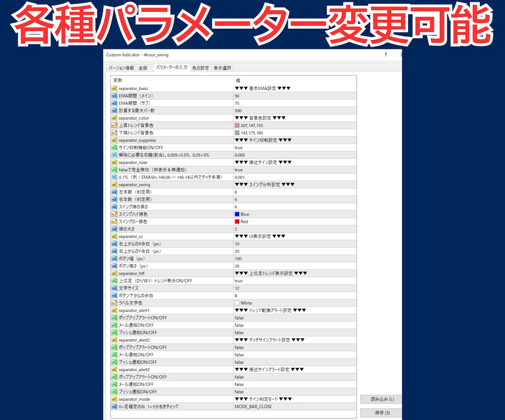The image size is (505, 420).
Task: Click the string icon for separator_color
Action: click(x=114, y=118)
